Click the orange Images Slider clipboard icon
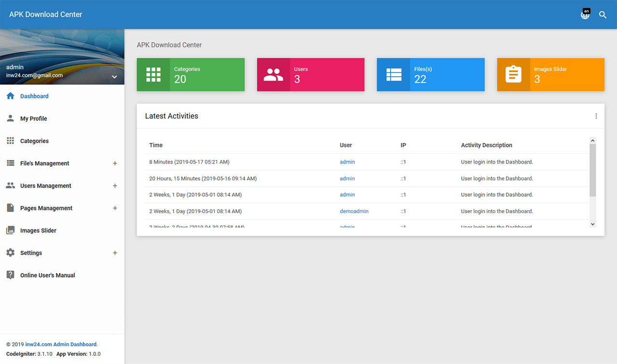The width and height of the screenshot is (617, 364). pyautogui.click(x=513, y=75)
